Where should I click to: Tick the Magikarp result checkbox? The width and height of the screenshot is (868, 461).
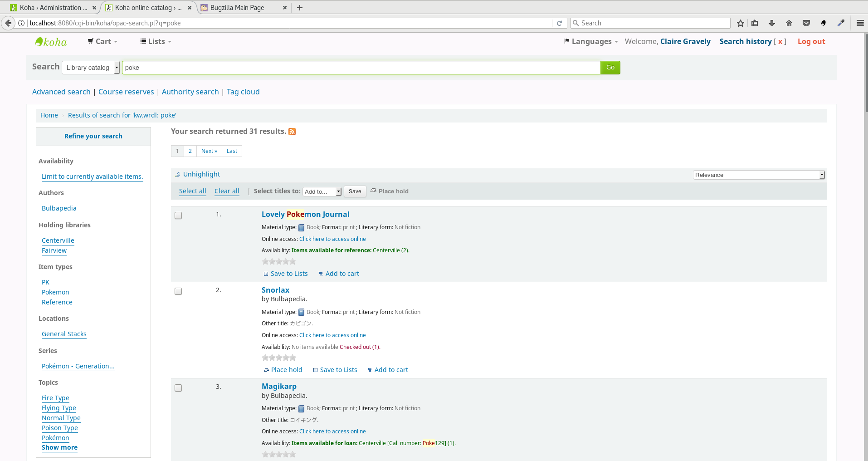[x=178, y=388]
